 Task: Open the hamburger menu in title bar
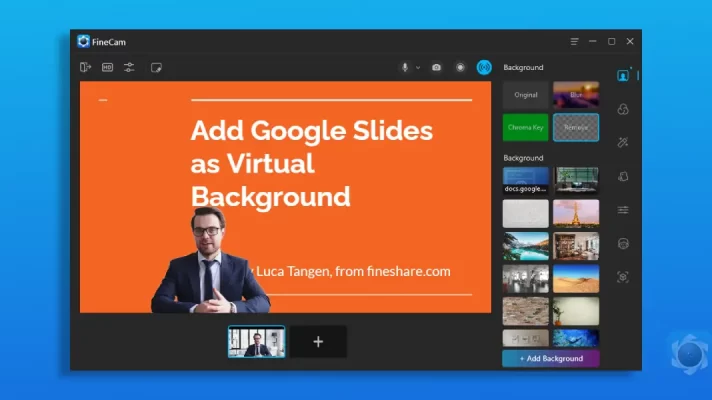click(574, 41)
